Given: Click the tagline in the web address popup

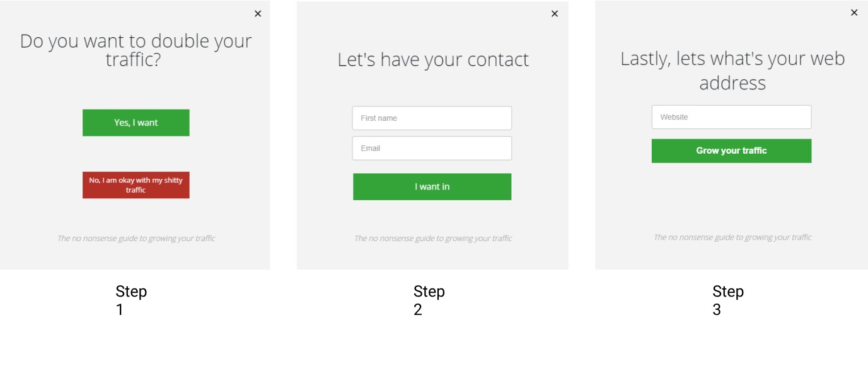Looking at the screenshot, I should 732,237.
